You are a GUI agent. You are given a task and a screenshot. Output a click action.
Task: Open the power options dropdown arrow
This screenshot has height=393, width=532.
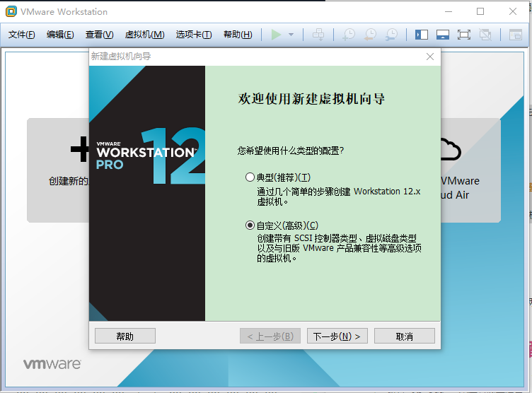[x=291, y=35]
